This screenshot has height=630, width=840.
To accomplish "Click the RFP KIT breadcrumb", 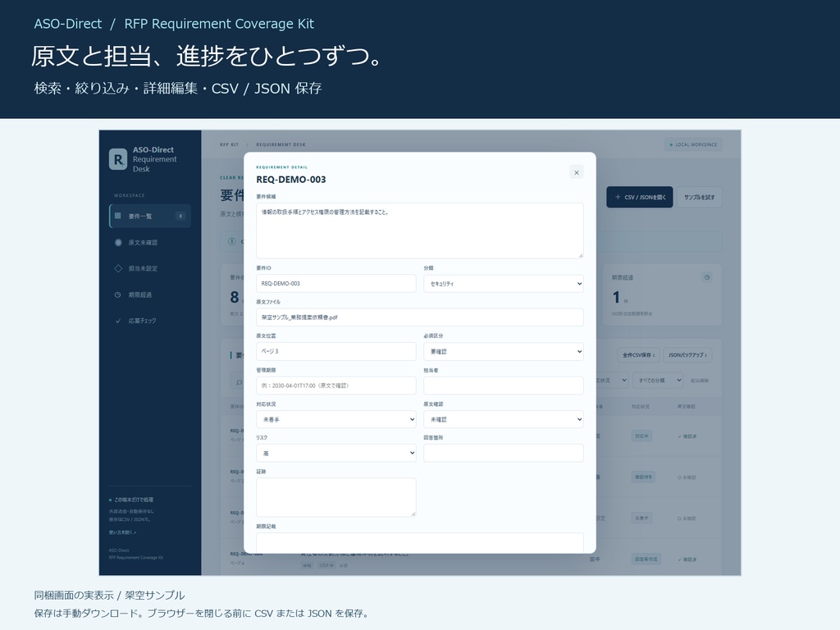I will 230,144.
